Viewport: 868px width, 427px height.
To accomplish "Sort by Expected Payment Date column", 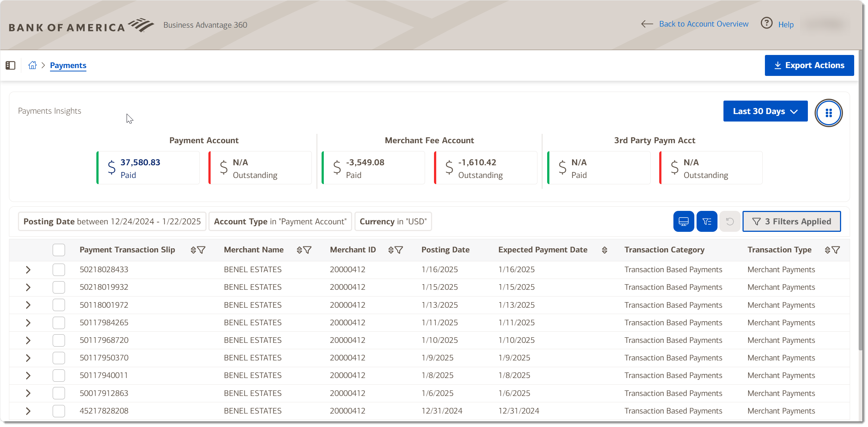I will [604, 250].
